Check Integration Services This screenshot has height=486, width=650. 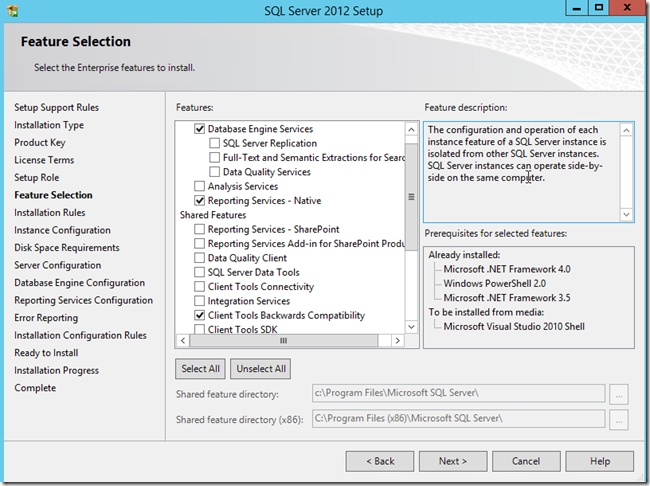(x=199, y=301)
